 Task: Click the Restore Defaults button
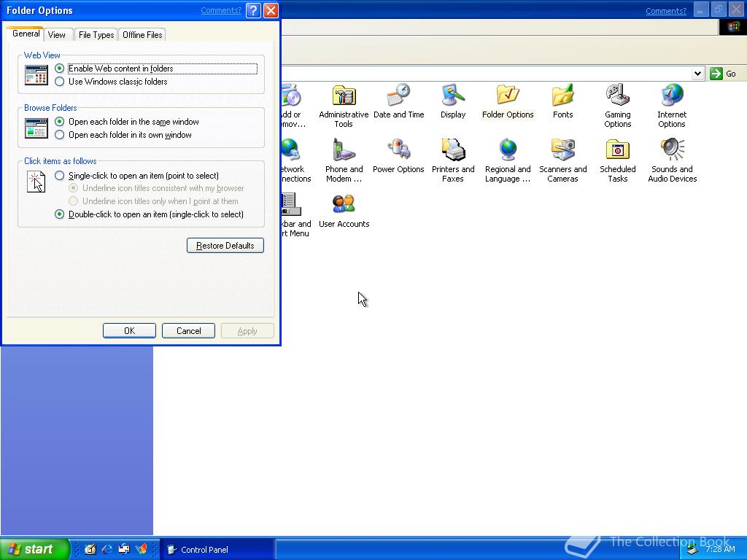pyautogui.click(x=225, y=246)
